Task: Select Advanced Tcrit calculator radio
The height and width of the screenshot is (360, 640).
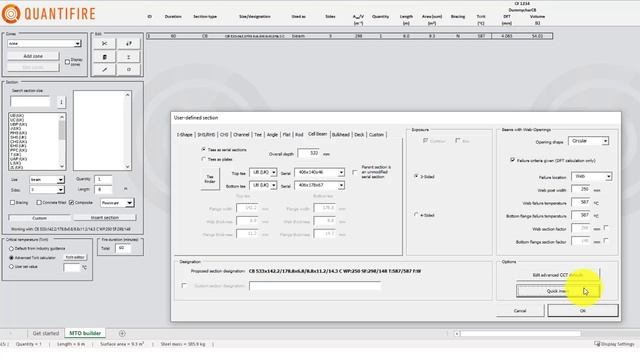Action: click(11, 258)
